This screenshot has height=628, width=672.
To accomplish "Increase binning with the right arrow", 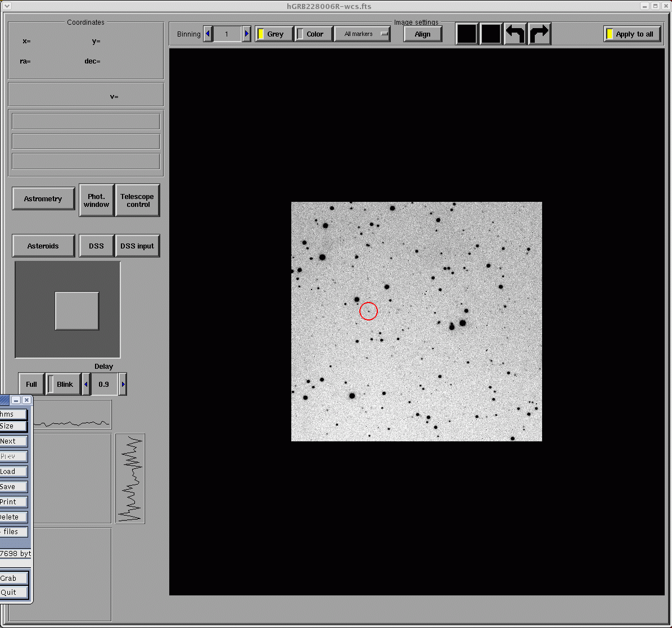I will [246, 34].
